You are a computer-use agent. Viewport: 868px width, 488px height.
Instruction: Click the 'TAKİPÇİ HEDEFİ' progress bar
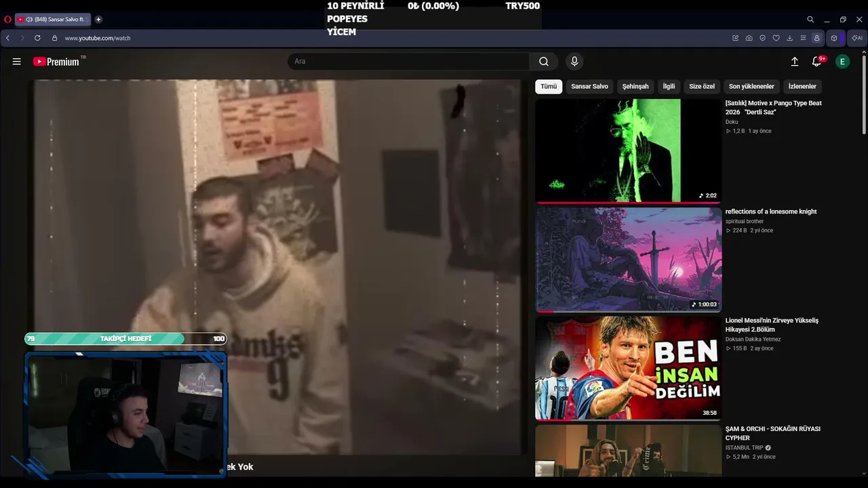[125, 339]
